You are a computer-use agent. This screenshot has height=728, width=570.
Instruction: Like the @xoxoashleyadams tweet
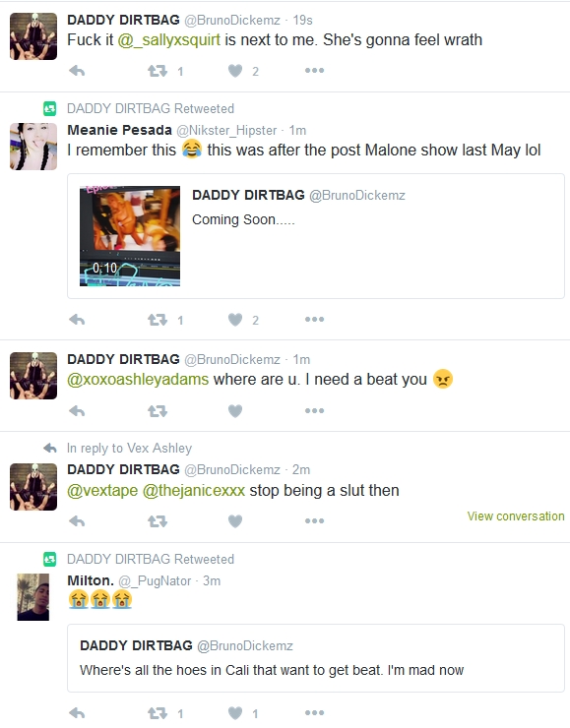[x=235, y=411]
